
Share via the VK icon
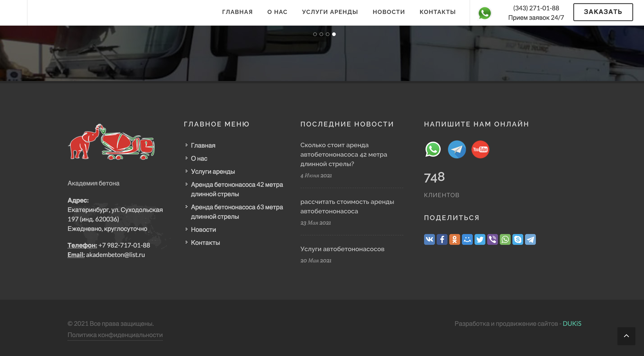429,239
